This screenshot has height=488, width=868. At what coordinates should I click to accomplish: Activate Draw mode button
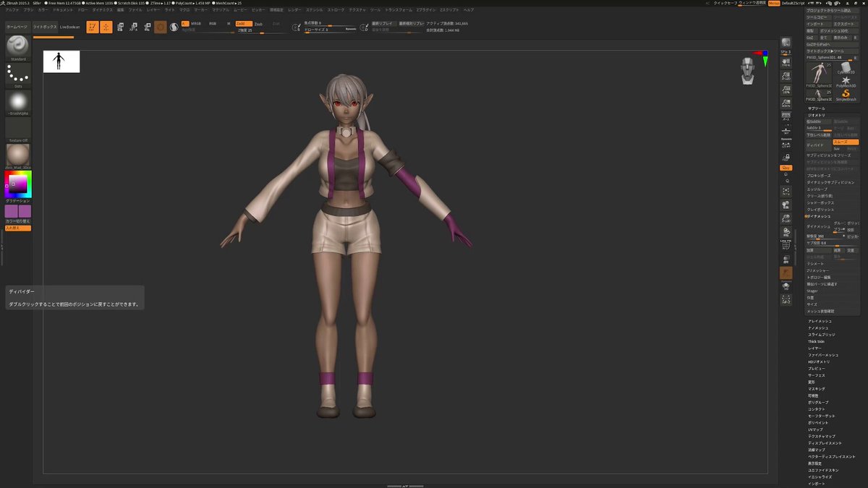pos(106,27)
